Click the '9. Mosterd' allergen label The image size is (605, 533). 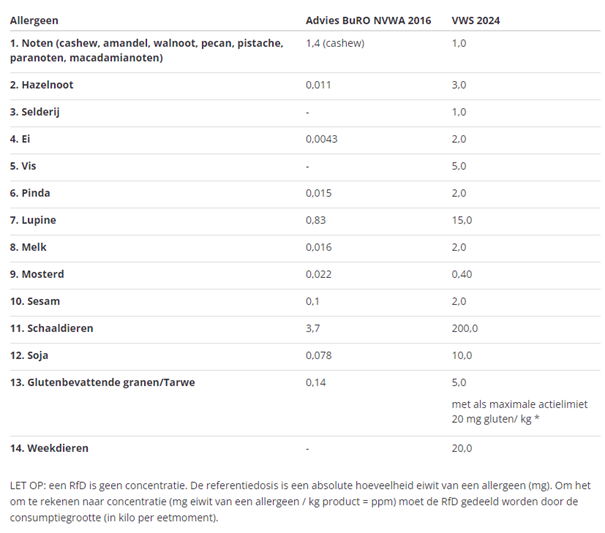(x=37, y=274)
